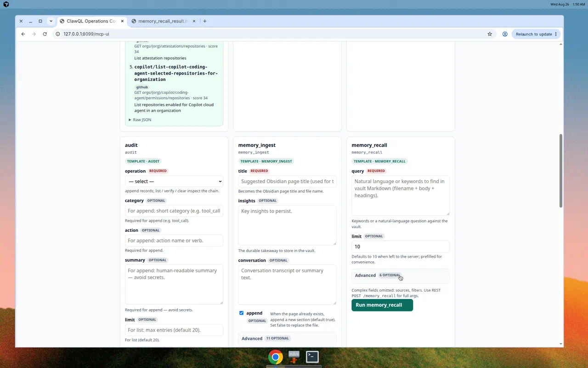Click Run memory_recall button
Screen dimensions: 588x368
pos(382,305)
